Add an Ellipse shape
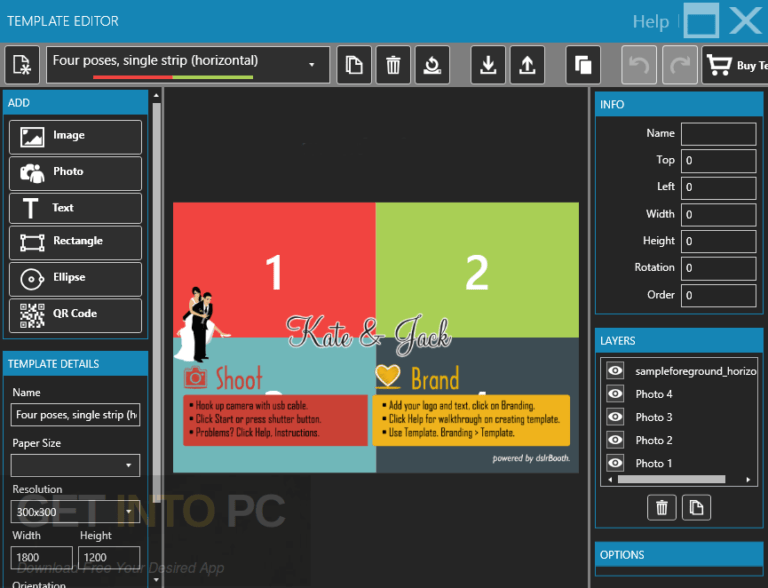 tap(75, 279)
